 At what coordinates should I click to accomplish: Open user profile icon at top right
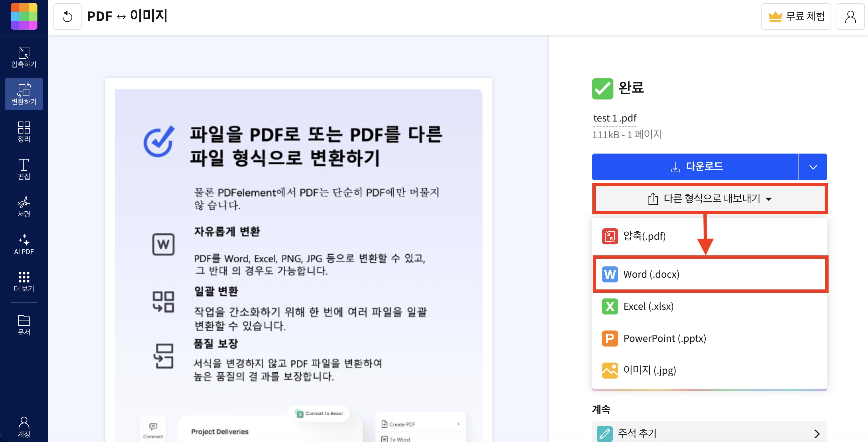point(850,16)
